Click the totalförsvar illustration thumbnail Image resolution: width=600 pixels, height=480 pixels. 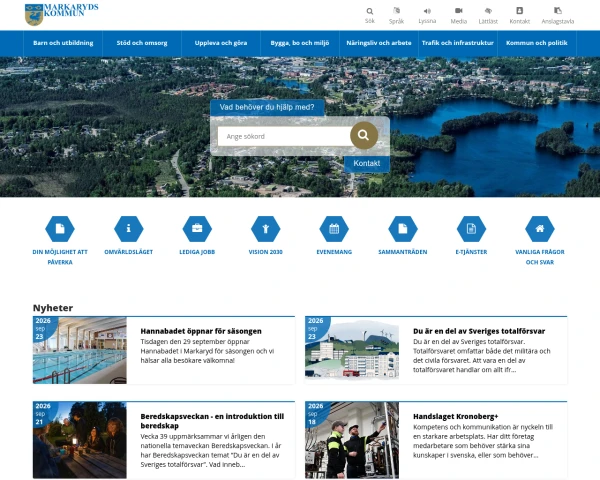[352, 350]
